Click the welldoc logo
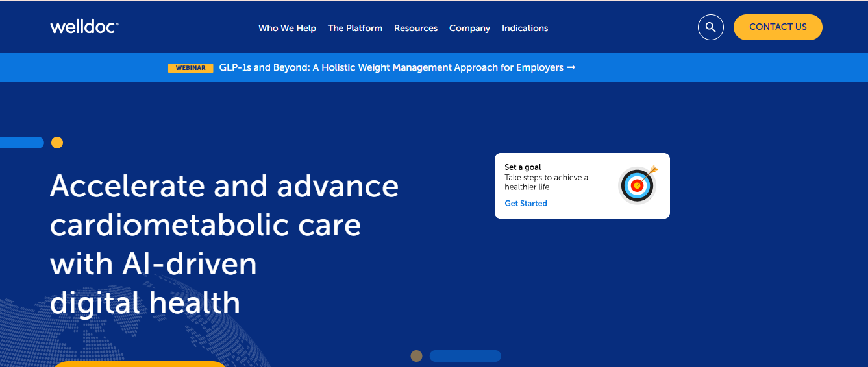 84,27
